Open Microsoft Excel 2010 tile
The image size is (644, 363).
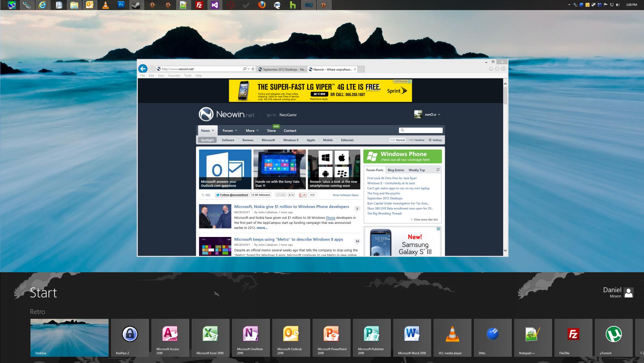[211, 338]
